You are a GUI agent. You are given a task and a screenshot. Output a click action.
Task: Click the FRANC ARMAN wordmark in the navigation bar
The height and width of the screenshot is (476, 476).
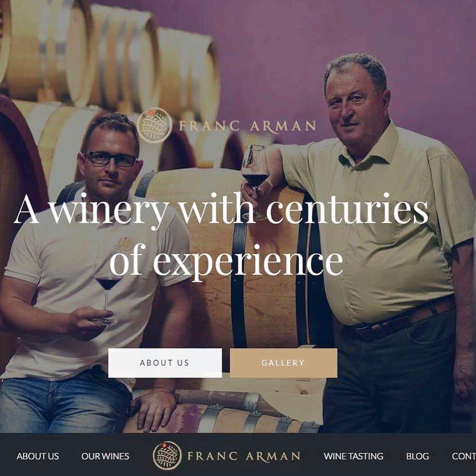click(244, 456)
